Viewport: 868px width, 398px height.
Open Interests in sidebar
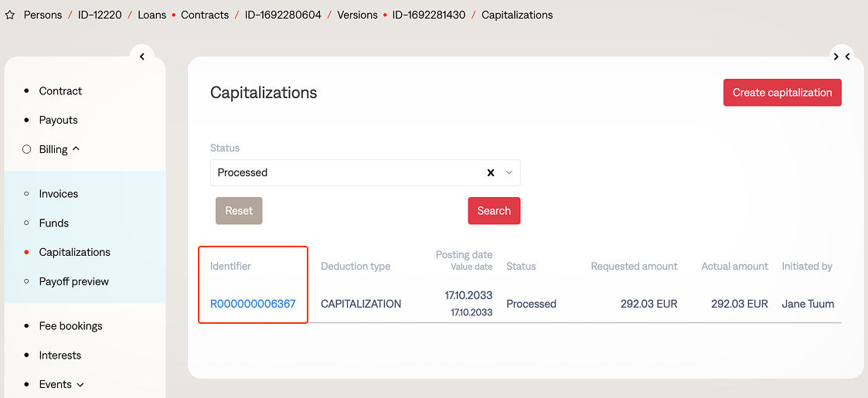[x=60, y=355]
